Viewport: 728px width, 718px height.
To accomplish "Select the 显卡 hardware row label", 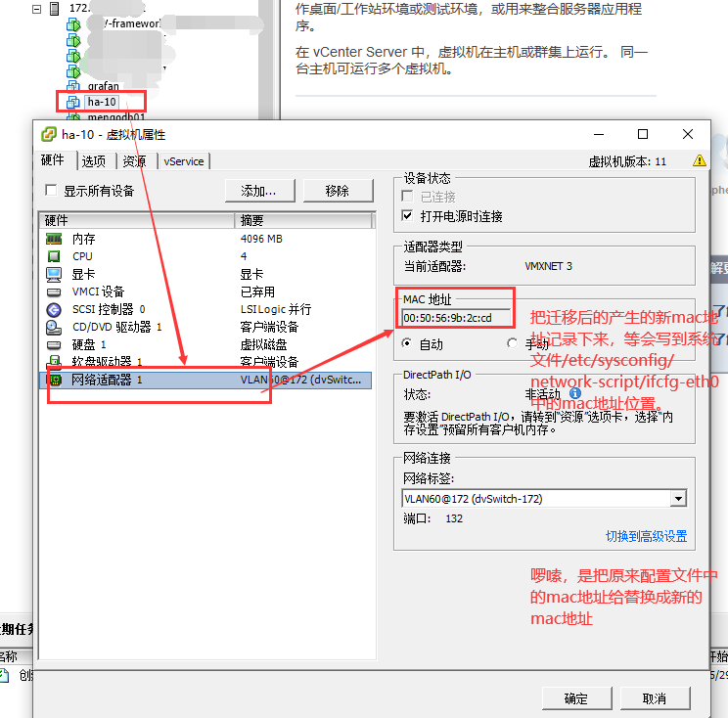I will (83, 274).
